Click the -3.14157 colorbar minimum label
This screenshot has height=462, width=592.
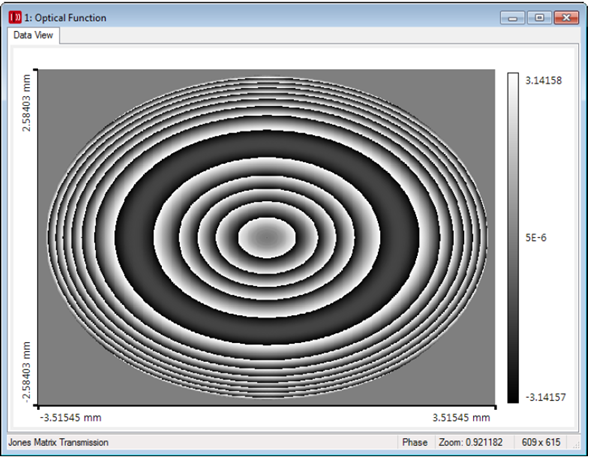coord(546,397)
